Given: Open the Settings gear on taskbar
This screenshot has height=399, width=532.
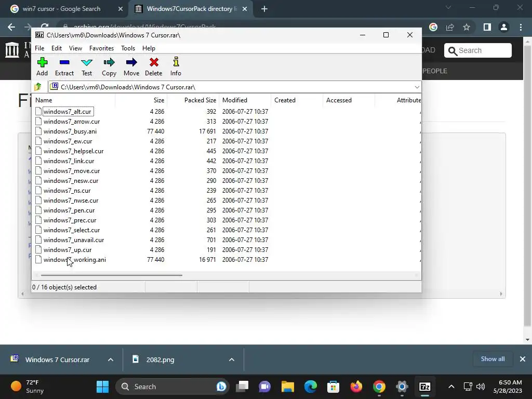Looking at the screenshot, I should coord(402,387).
